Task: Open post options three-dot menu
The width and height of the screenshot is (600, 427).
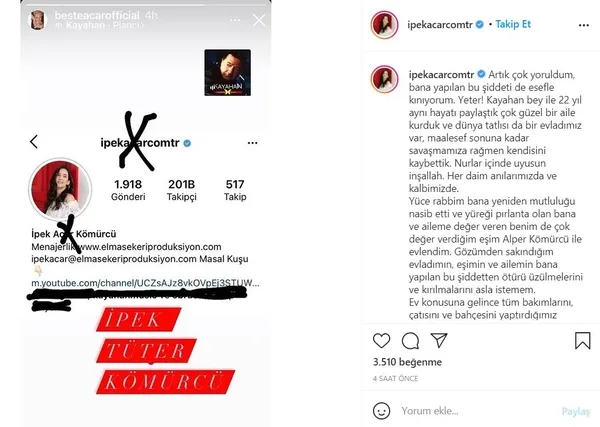Action: click(584, 25)
